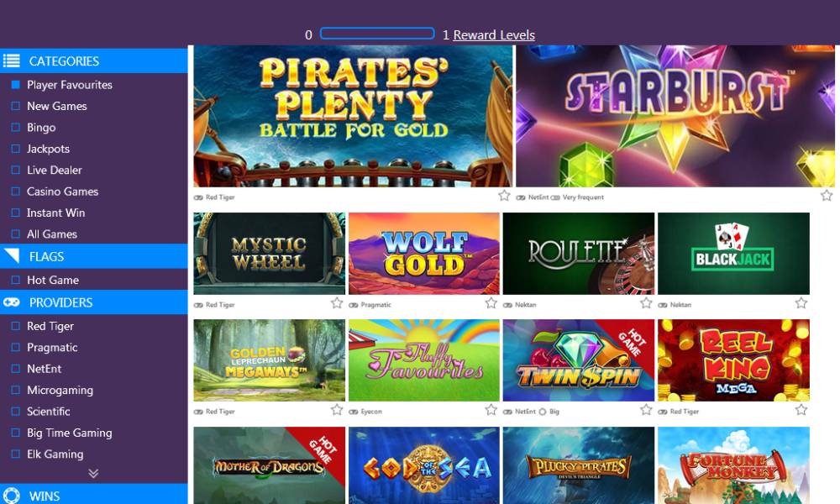Click the star icon below Roulette
The height and width of the screenshot is (504, 840).
pyautogui.click(x=646, y=303)
